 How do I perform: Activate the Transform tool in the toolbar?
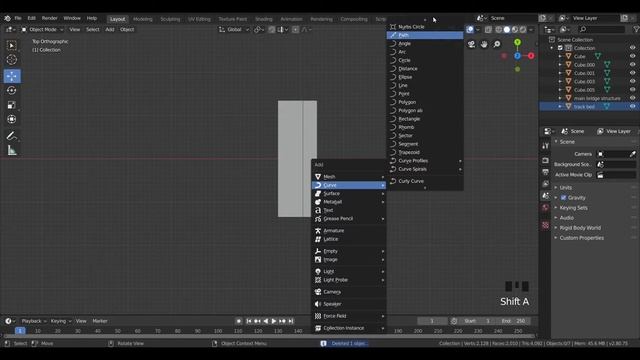click(12, 119)
